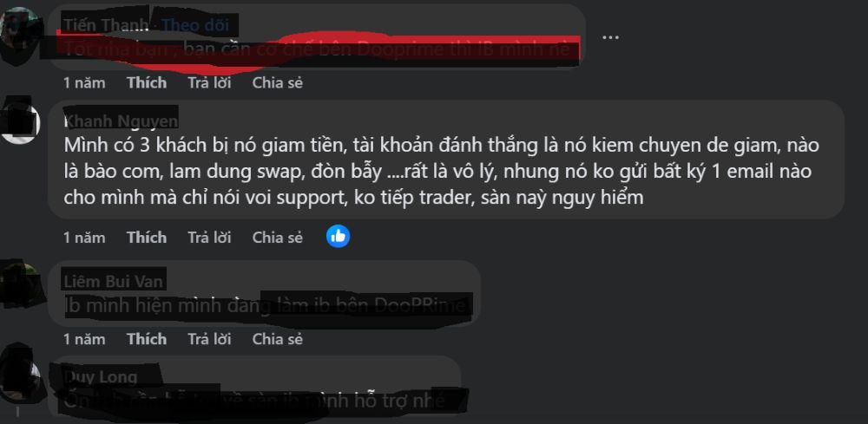Image resolution: width=868 pixels, height=424 pixels.
Task: Open the 1 năm timestamp on Khanh Nguyen's comment
Action: click(84, 238)
